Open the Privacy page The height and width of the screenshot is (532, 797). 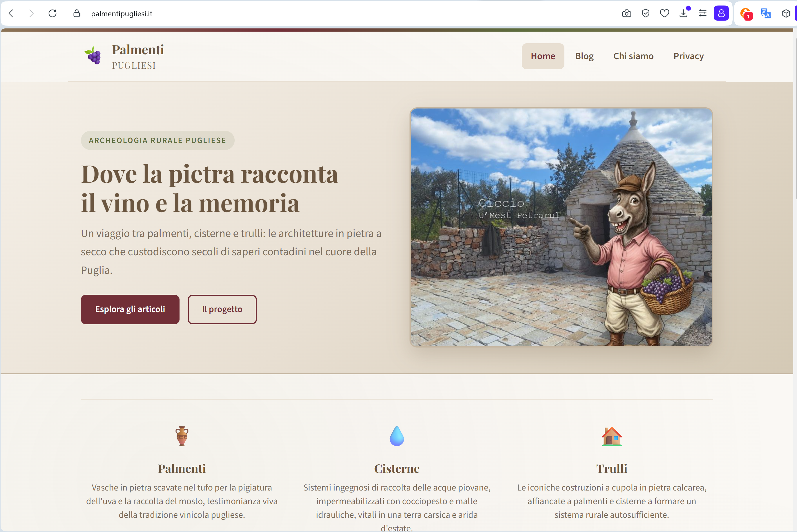click(x=689, y=56)
